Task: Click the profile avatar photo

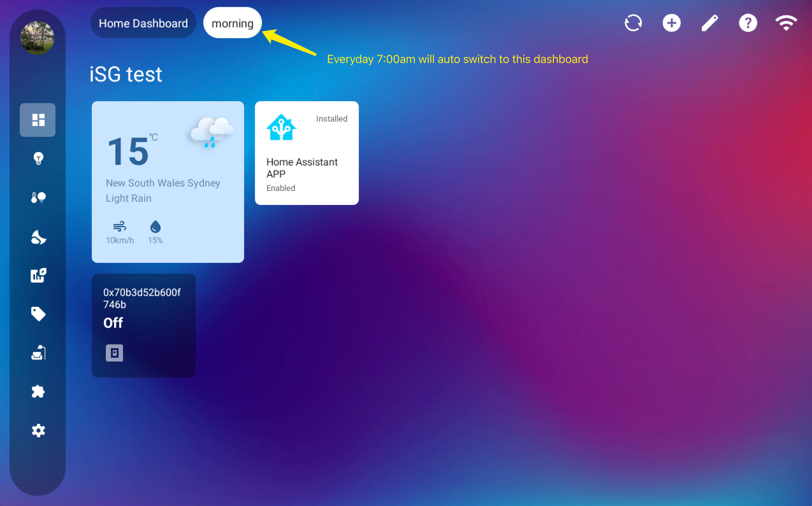Action: click(37, 38)
